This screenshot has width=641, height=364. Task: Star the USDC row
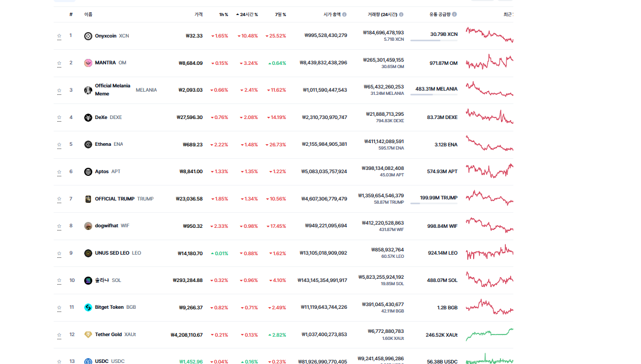click(60, 361)
